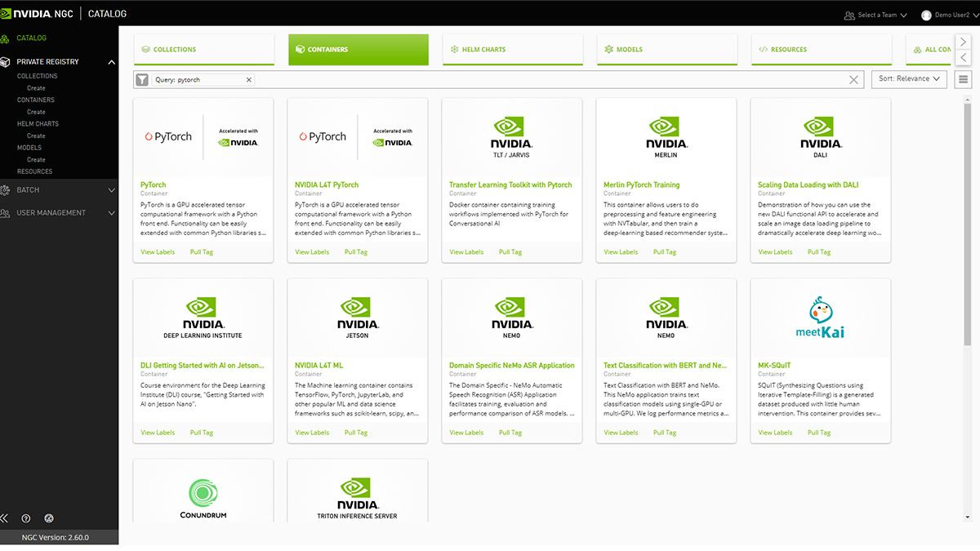Image resolution: width=980 pixels, height=551 pixels.
Task: Collapse sidebar using the double-chevron icon
Action: coord(7,518)
